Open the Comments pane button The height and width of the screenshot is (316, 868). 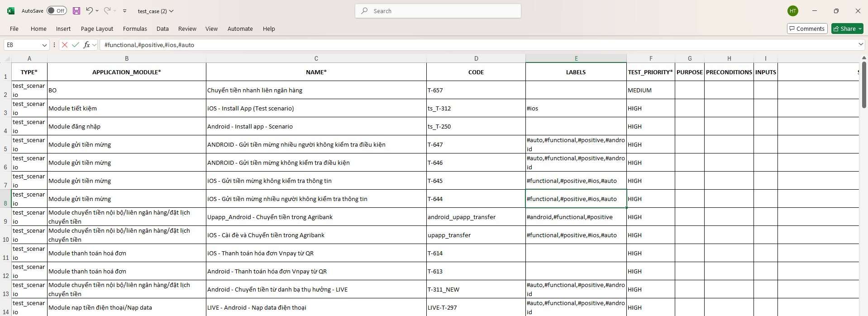tap(807, 29)
